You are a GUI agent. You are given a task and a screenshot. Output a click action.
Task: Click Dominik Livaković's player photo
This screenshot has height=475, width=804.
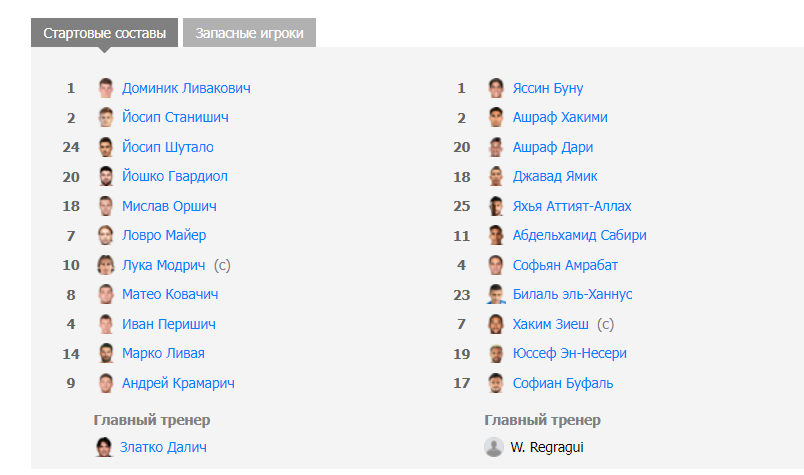[x=106, y=88]
